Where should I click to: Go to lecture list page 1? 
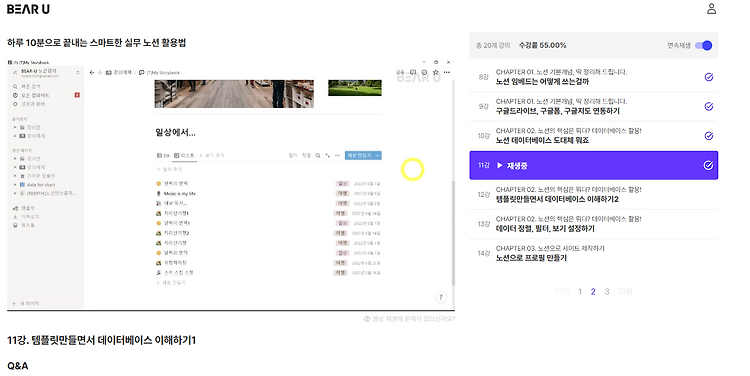point(580,291)
